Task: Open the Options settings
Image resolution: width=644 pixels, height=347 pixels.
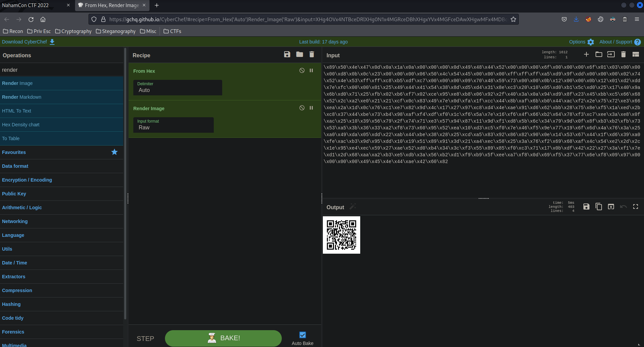Action: click(x=581, y=42)
